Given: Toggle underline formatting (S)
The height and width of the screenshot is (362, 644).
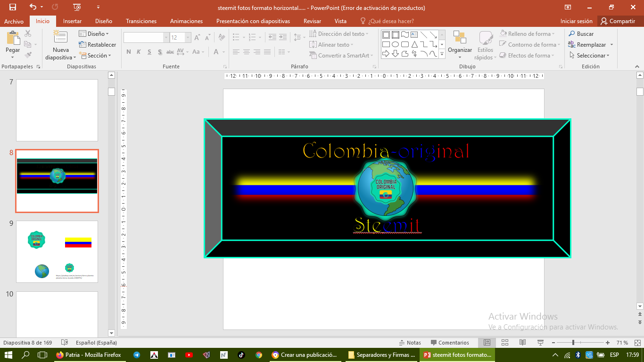Looking at the screenshot, I should 149,52.
